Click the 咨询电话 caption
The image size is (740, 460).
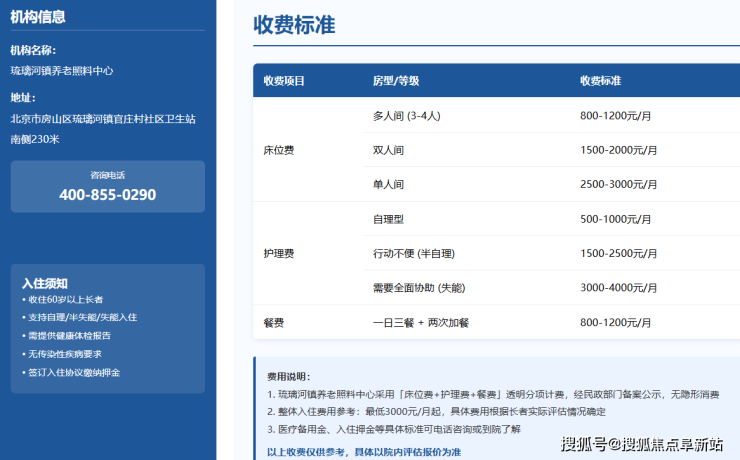tap(108, 175)
